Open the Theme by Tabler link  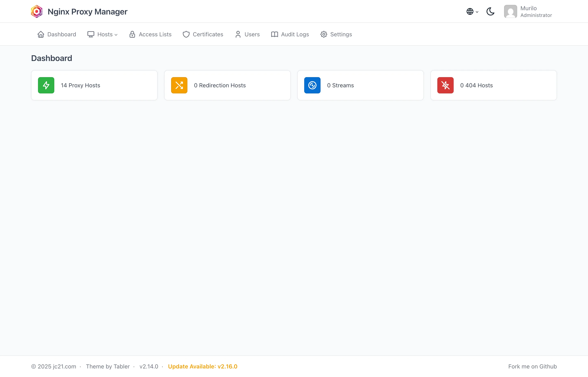[108, 366]
